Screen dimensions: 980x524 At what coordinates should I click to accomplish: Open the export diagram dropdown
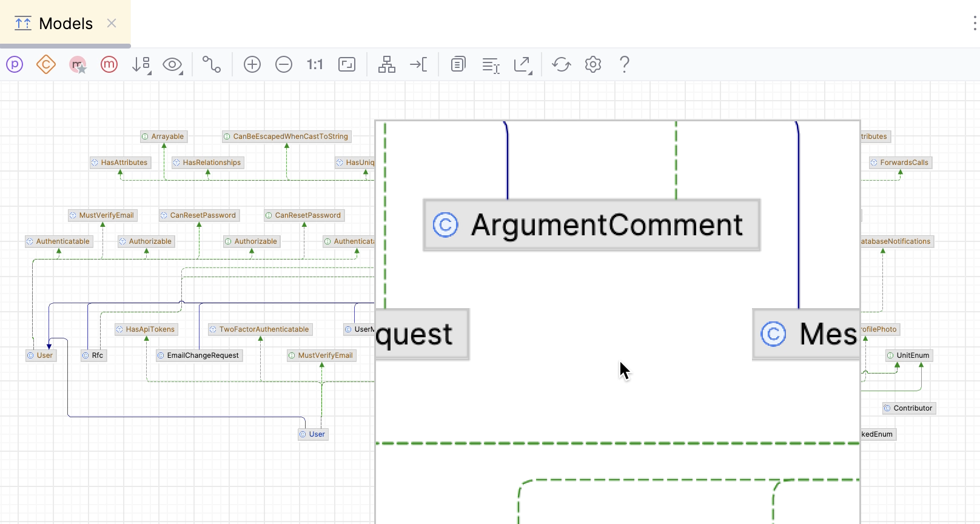pyautogui.click(x=522, y=64)
